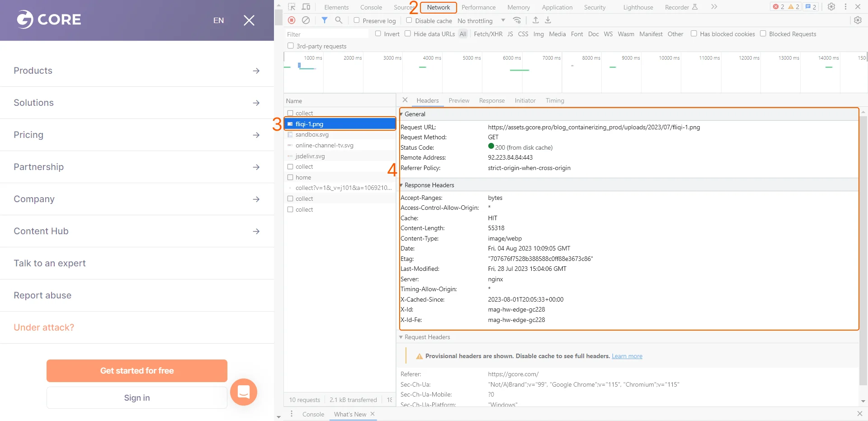Import HAR file upload icon
Image resolution: width=868 pixels, height=421 pixels.
(x=535, y=20)
